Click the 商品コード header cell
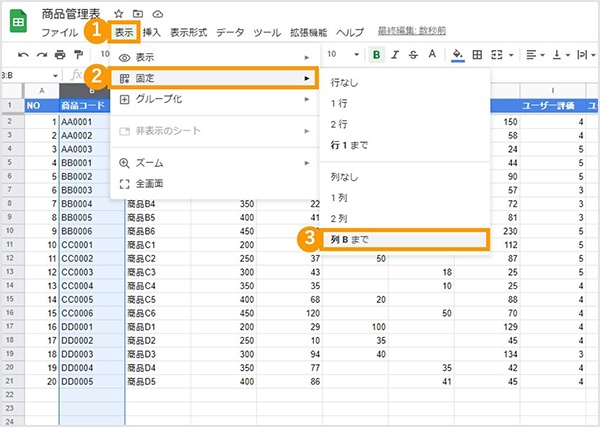 coord(85,106)
